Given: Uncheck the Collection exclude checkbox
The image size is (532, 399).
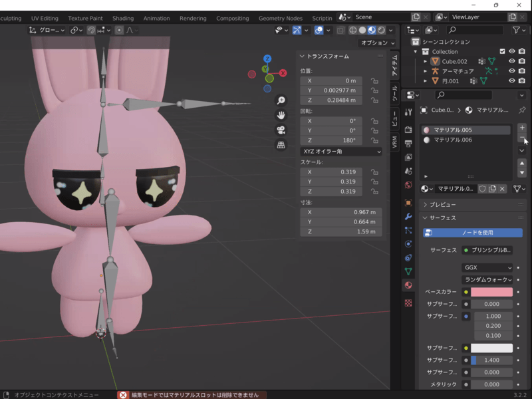Looking at the screenshot, I should pyautogui.click(x=502, y=51).
